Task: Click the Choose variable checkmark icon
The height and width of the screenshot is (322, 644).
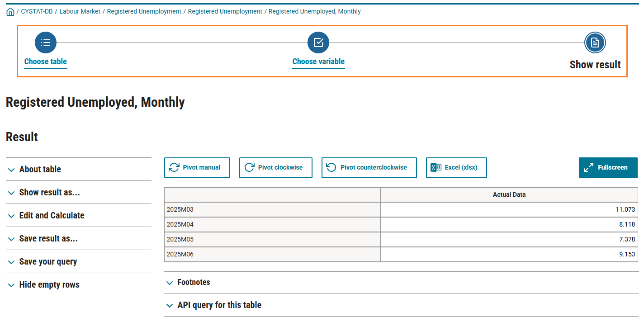Action: [318, 43]
